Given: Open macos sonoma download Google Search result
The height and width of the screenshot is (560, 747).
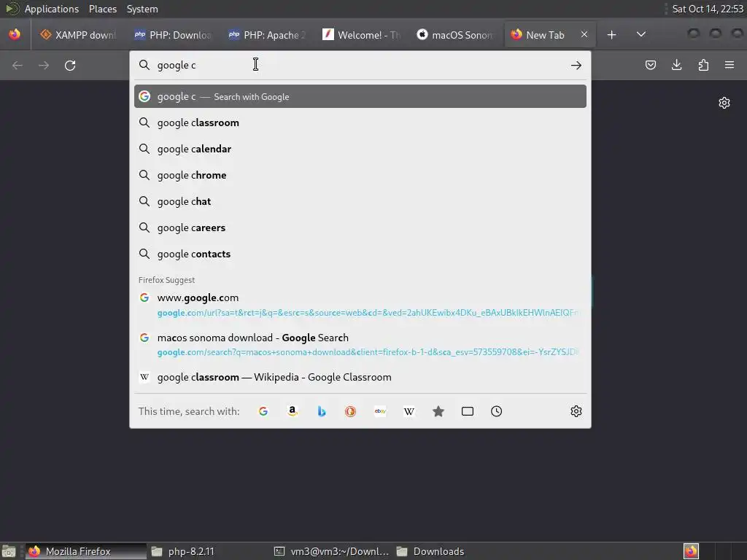Looking at the screenshot, I should (x=360, y=344).
